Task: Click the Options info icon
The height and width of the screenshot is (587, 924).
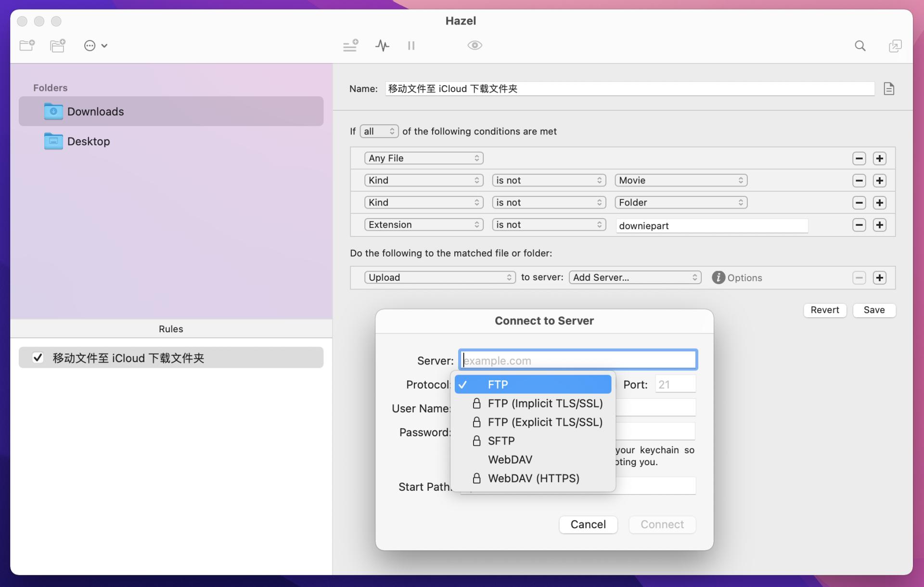Action: click(x=718, y=277)
